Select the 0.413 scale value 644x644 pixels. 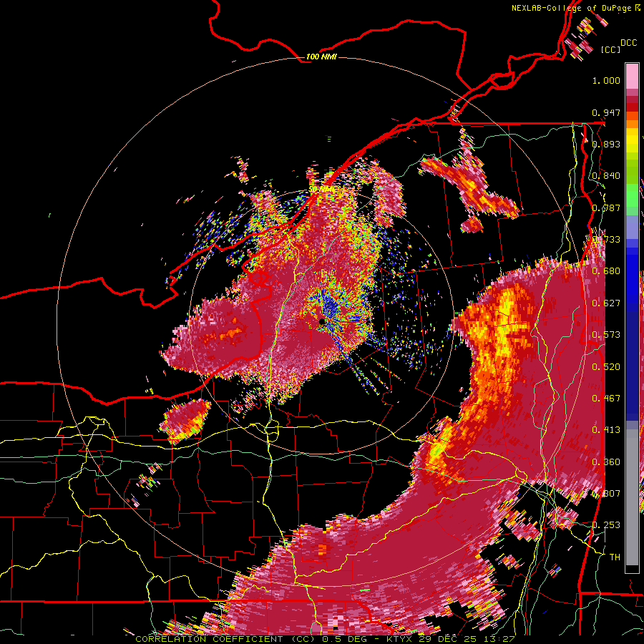coord(606,430)
